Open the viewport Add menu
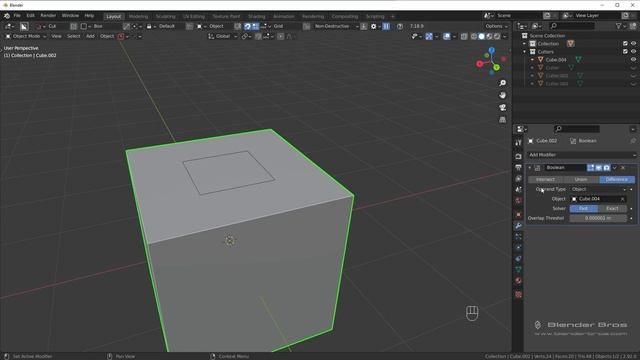Image resolution: width=640 pixels, height=360 pixels. [90, 36]
